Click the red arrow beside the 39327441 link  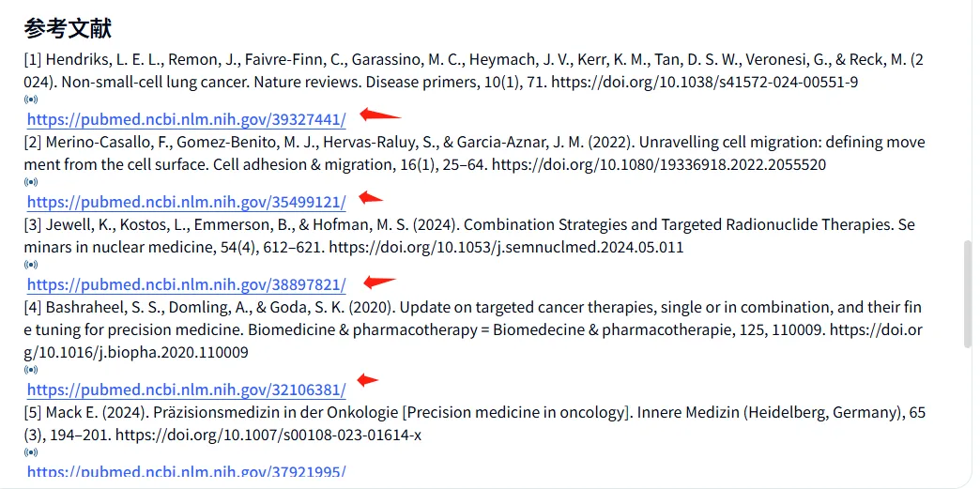(380, 115)
